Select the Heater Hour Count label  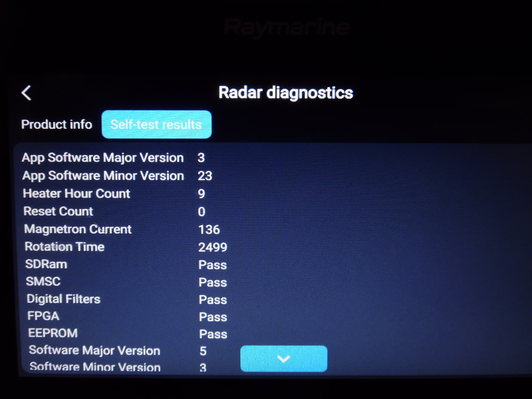(76, 193)
